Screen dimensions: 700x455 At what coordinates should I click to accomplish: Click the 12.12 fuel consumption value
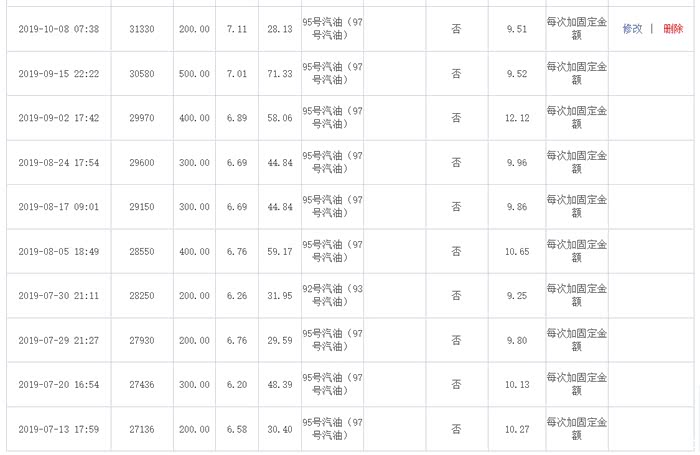pyautogui.click(x=517, y=118)
